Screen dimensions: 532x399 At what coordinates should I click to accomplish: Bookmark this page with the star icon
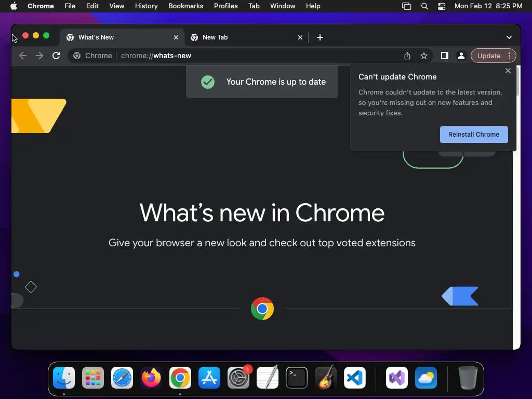pos(424,56)
